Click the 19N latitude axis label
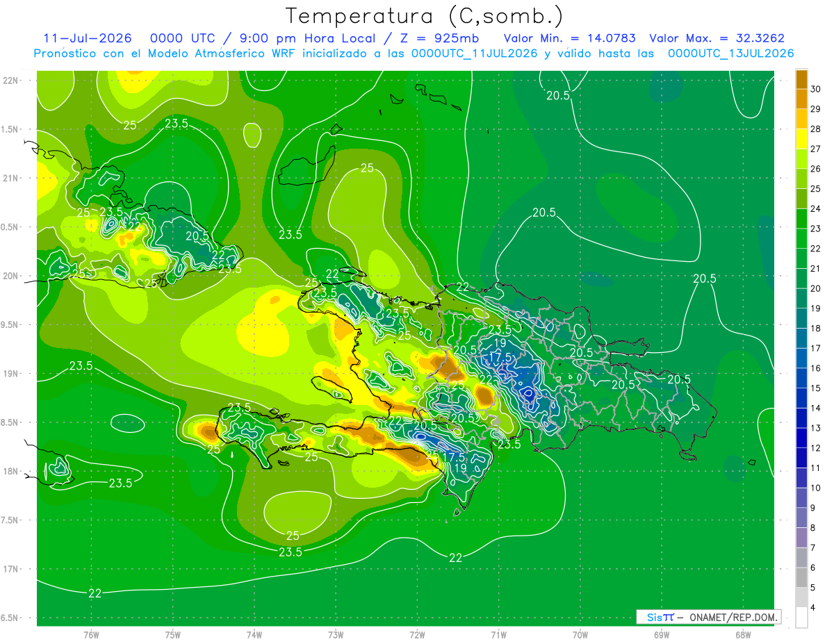Image resolution: width=834 pixels, height=644 pixels. (x=10, y=373)
